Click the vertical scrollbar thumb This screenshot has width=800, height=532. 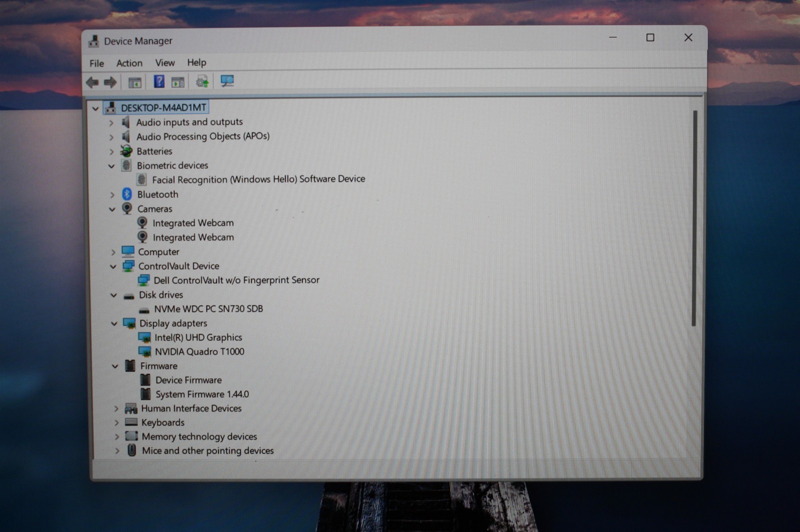click(x=694, y=218)
